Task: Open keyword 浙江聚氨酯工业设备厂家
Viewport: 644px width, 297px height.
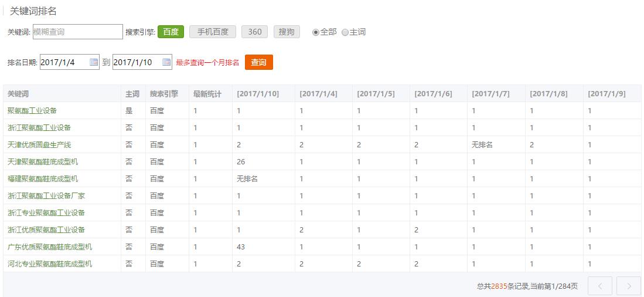Action: (46, 196)
